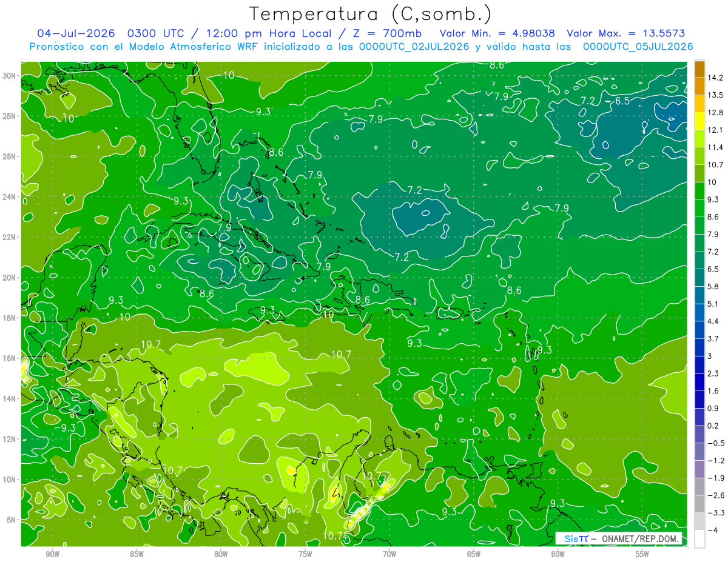Click the yellow legend swatch between 12.1 and 12.8
Screen dimensions: 728x562
point(699,121)
